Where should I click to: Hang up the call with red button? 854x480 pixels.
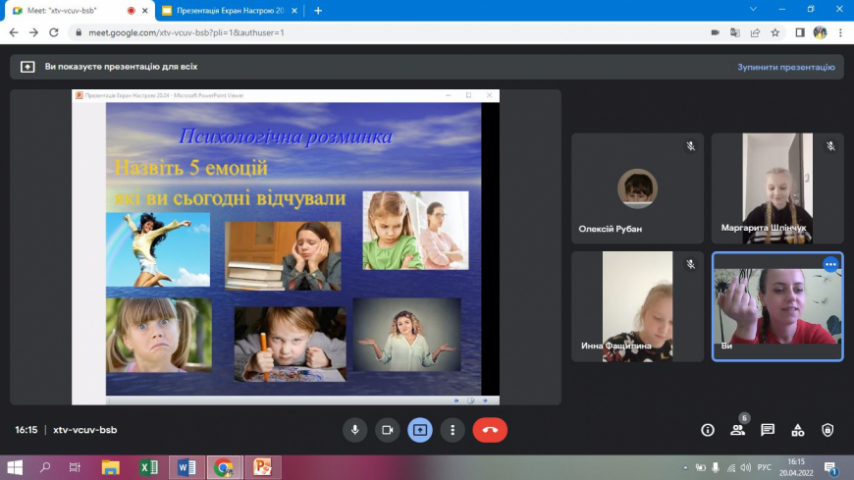[490, 430]
